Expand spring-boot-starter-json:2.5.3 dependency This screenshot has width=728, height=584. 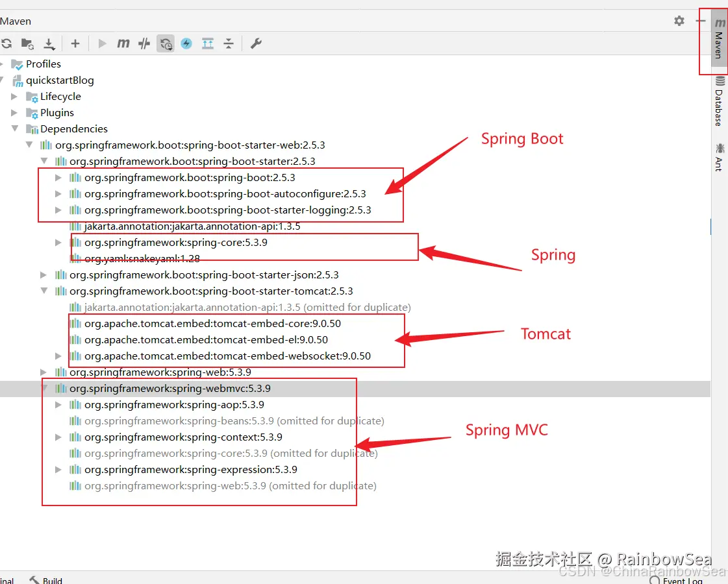[x=44, y=275]
